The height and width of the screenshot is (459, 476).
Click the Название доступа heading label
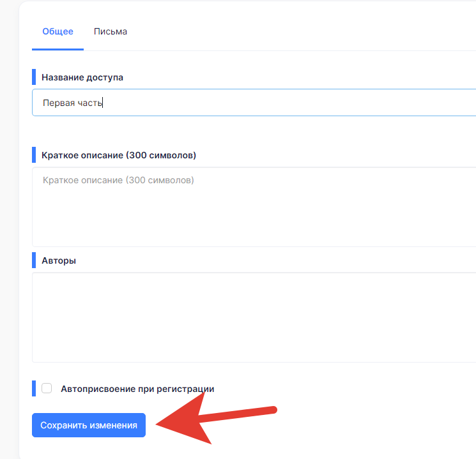click(82, 77)
